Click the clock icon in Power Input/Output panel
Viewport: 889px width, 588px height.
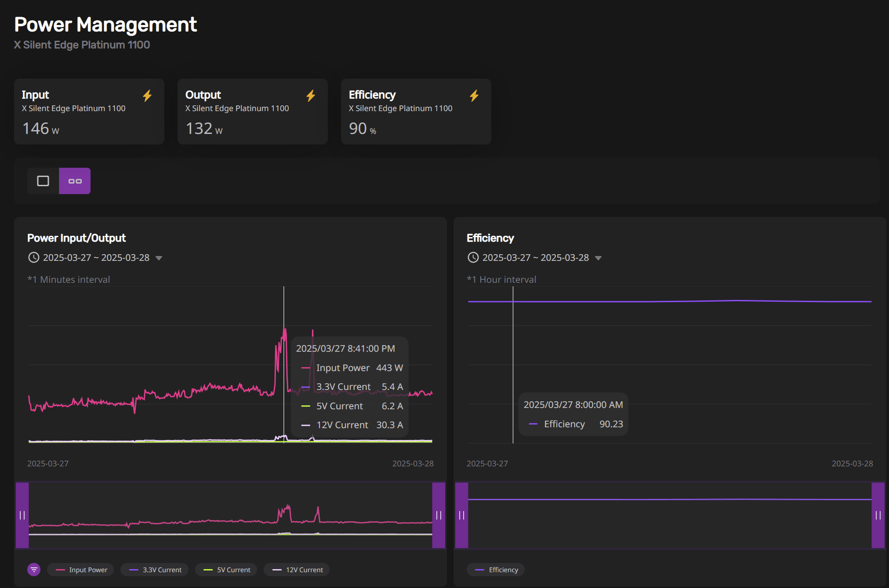pos(33,257)
